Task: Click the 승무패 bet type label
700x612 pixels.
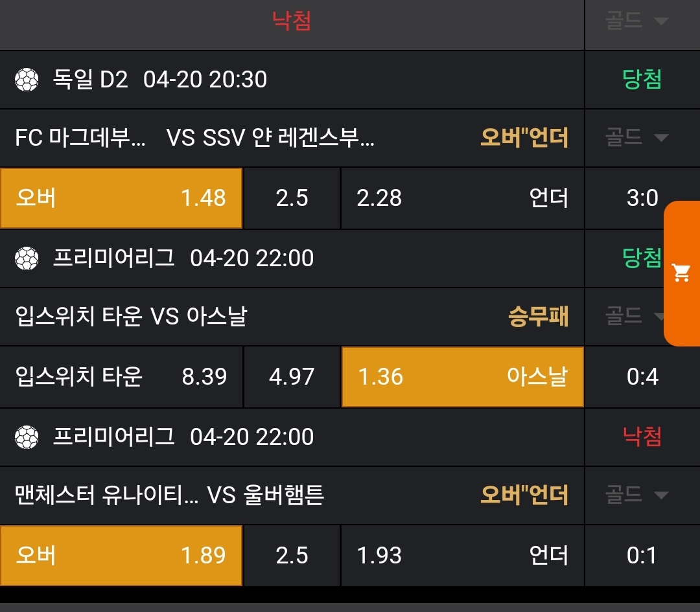Action: (x=538, y=317)
